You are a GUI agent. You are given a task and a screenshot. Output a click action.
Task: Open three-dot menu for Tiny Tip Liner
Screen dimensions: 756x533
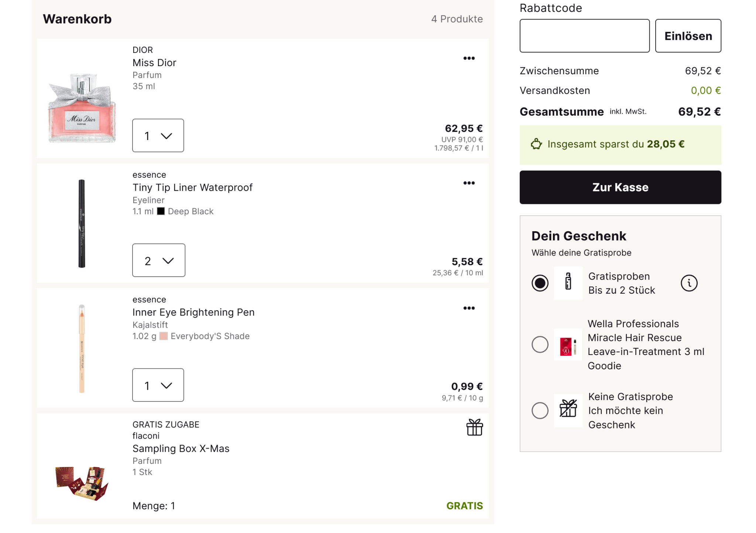(469, 183)
